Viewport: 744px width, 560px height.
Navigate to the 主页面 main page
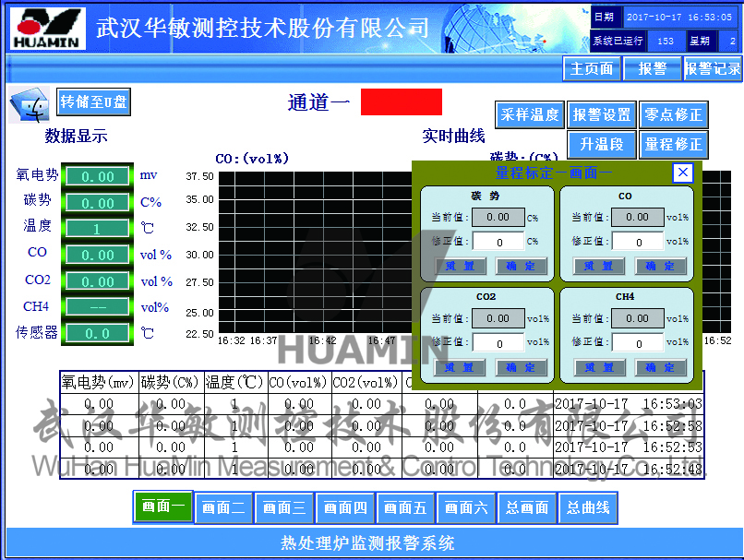(x=592, y=68)
